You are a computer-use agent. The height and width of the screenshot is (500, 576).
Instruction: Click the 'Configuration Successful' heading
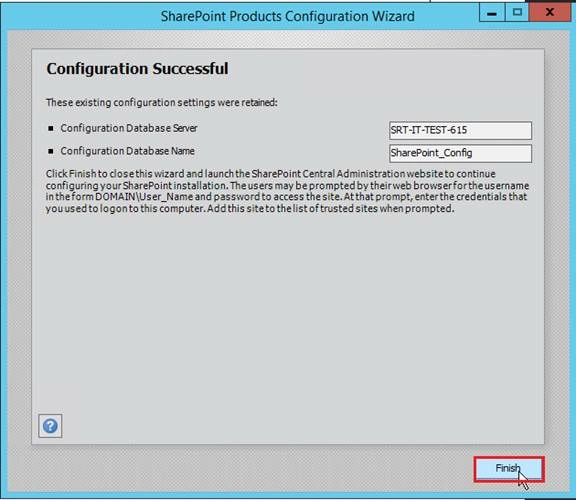pyautogui.click(x=137, y=69)
